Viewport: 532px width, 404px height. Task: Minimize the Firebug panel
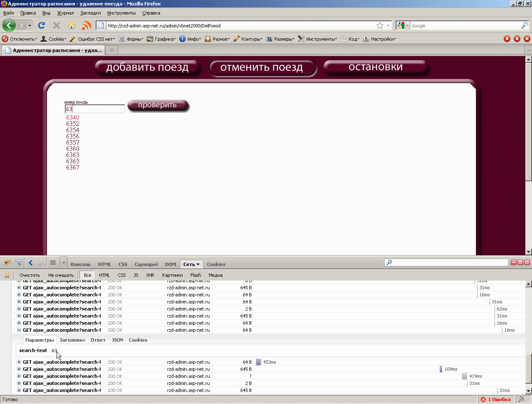[514, 262]
